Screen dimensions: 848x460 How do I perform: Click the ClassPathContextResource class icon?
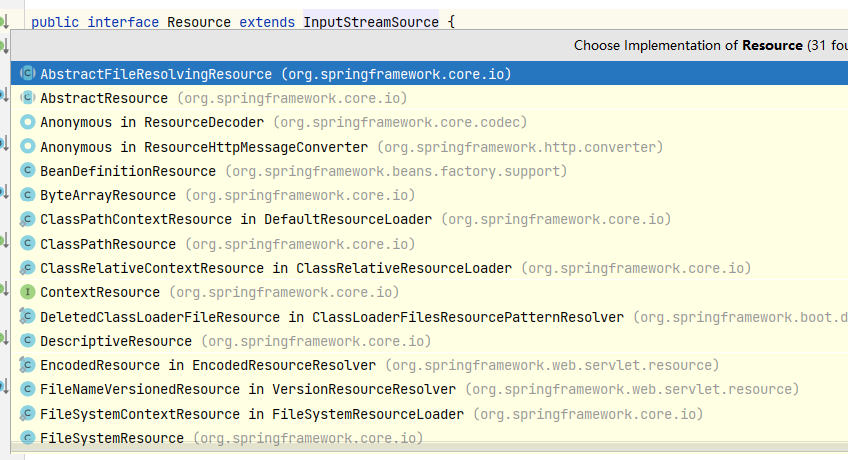click(28, 219)
